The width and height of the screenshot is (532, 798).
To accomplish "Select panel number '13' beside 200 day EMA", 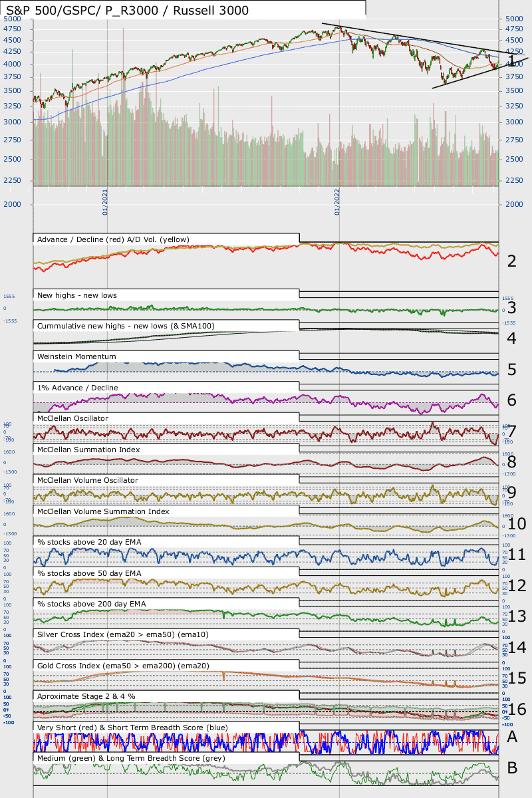I will pos(517,616).
